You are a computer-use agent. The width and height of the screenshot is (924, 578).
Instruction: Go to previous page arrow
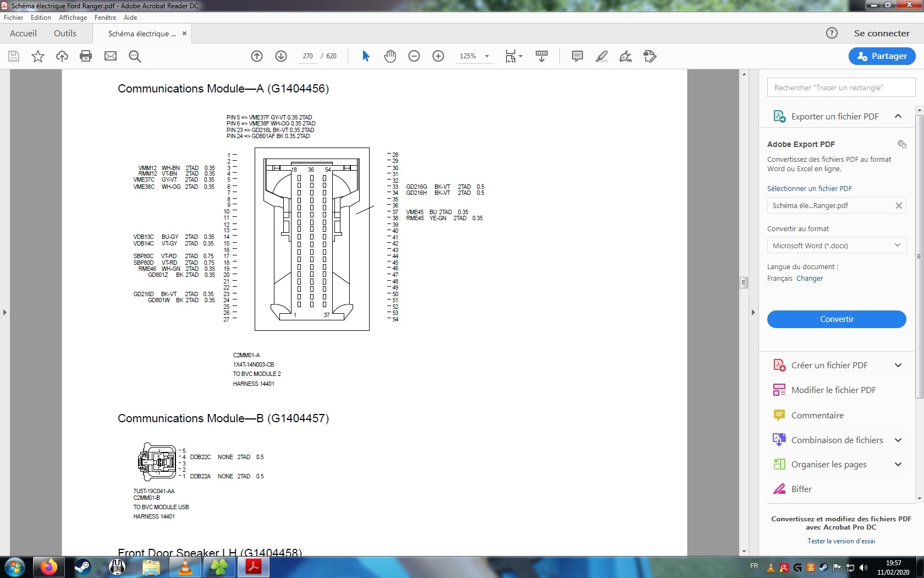coord(257,56)
